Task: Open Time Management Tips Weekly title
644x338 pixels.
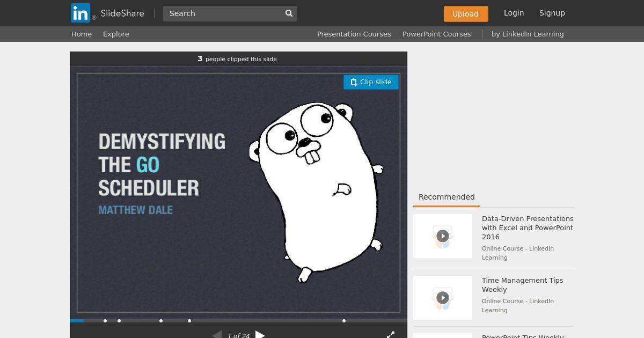Action: point(523,285)
